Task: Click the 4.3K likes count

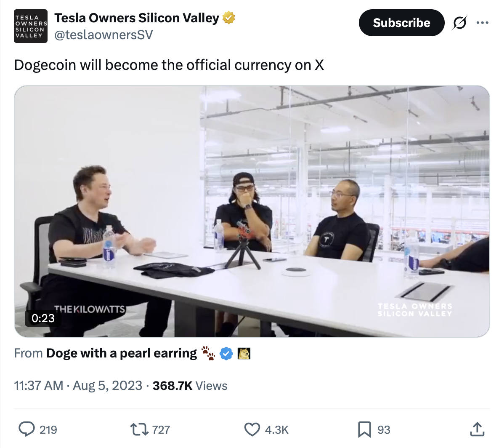Action: [x=276, y=429]
